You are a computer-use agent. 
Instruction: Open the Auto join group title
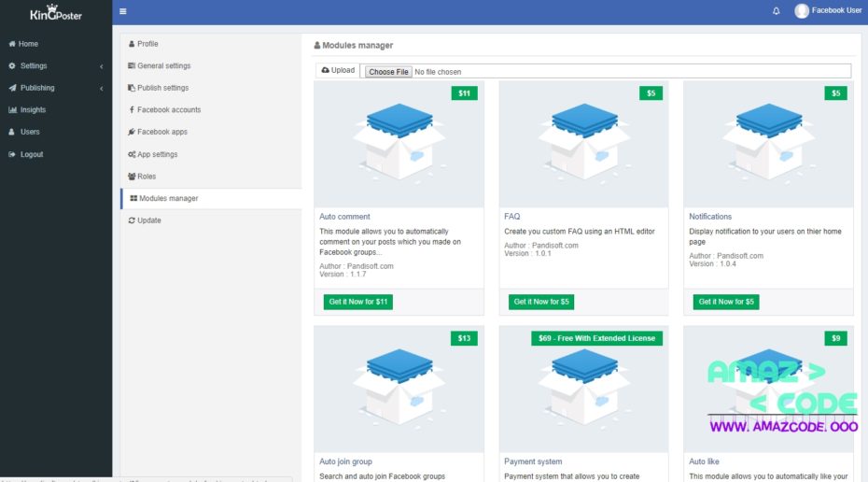coord(345,461)
